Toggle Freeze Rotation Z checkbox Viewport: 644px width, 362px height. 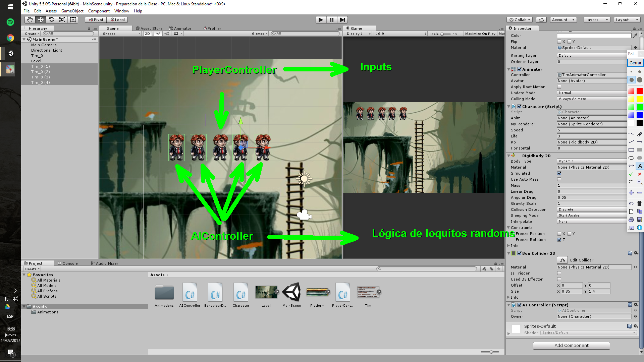[559, 240]
